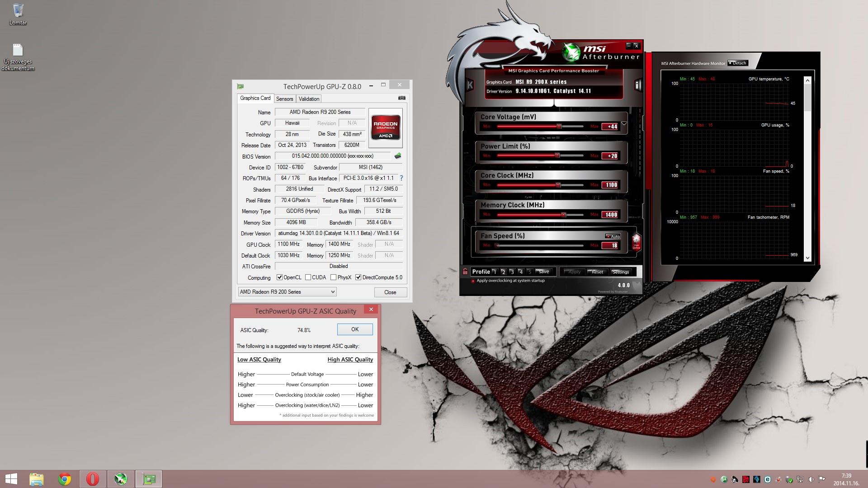Open Afterburner Settings
Screen dimensions: 868x488
(x=621, y=272)
